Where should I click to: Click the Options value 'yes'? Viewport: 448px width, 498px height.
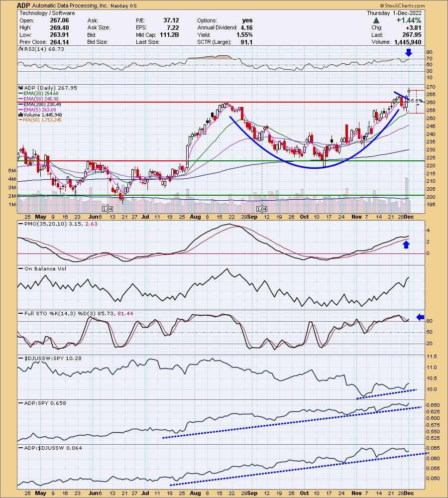pos(247,20)
